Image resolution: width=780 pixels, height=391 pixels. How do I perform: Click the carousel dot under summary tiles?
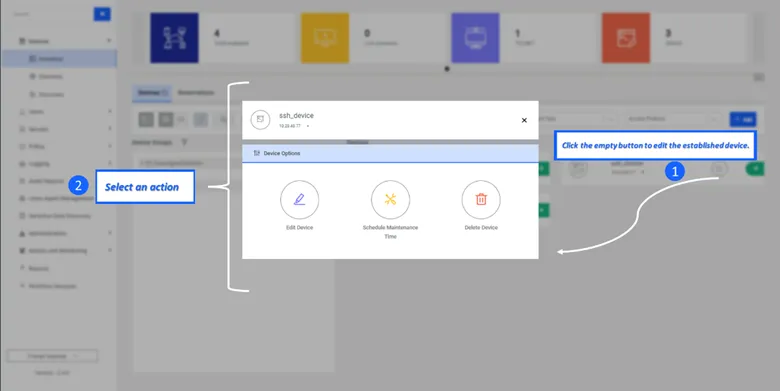coord(447,69)
